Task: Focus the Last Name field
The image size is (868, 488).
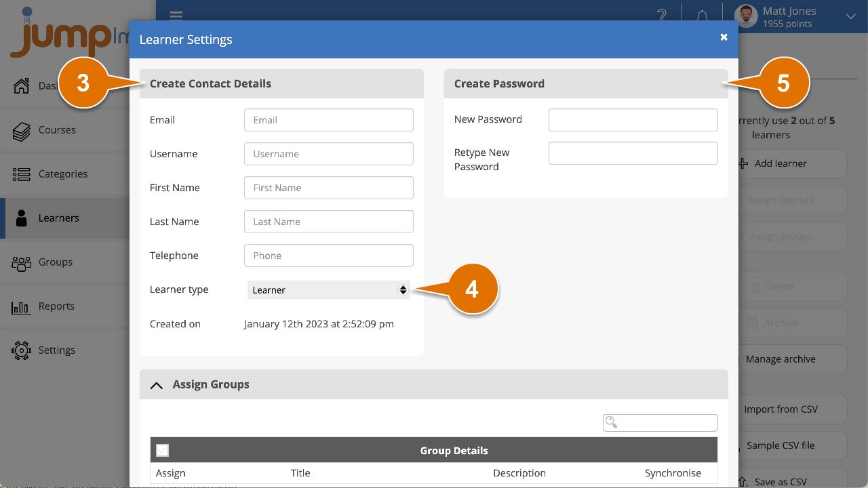Action: [x=328, y=222]
